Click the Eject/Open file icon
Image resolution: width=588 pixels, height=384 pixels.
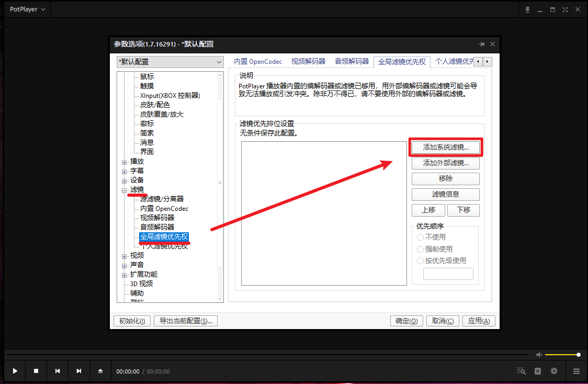[100, 371]
